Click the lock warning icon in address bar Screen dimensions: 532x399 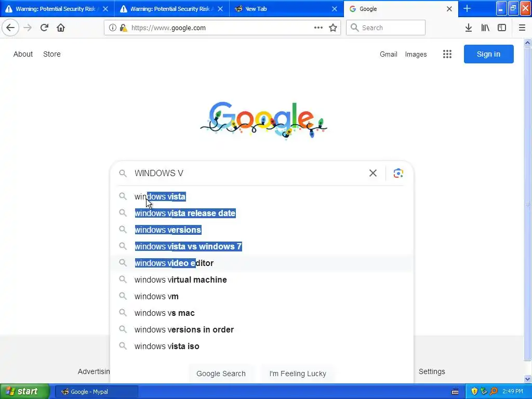(124, 28)
